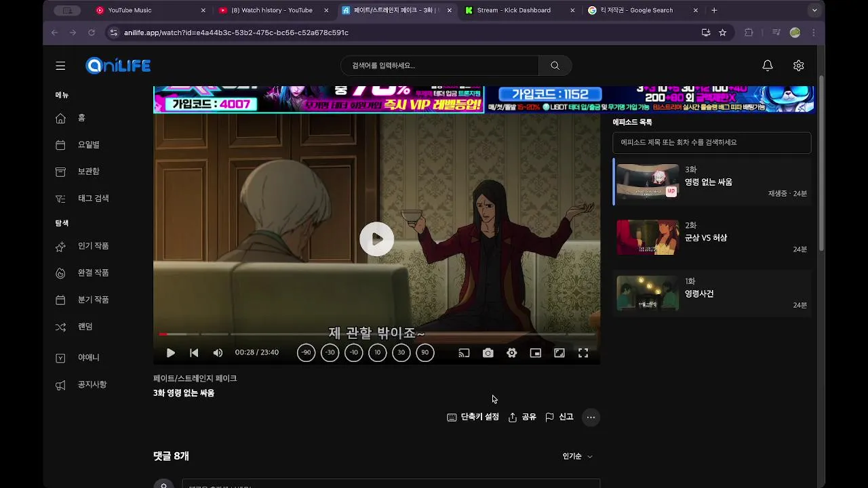
Task: Switch to Google Search tab
Action: pyautogui.click(x=642, y=10)
